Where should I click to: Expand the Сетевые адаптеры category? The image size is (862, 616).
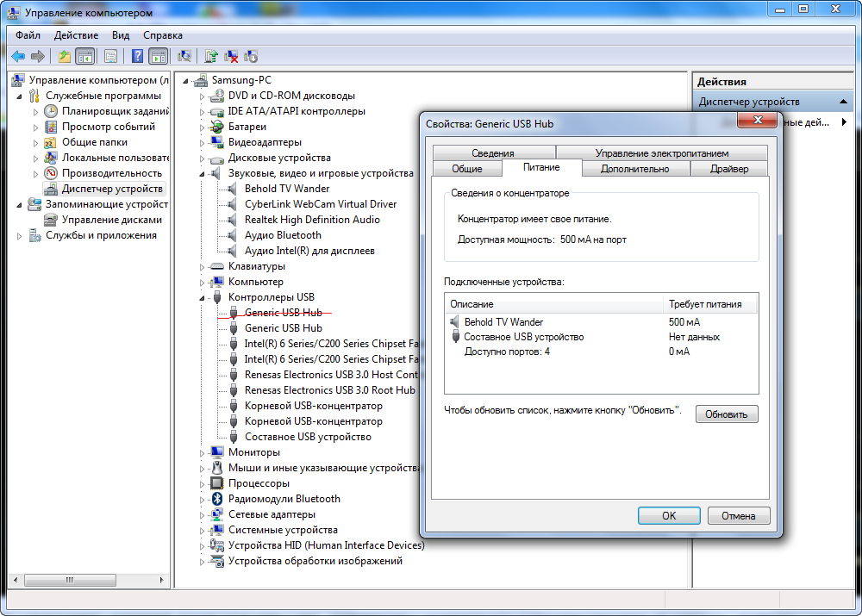click(203, 514)
